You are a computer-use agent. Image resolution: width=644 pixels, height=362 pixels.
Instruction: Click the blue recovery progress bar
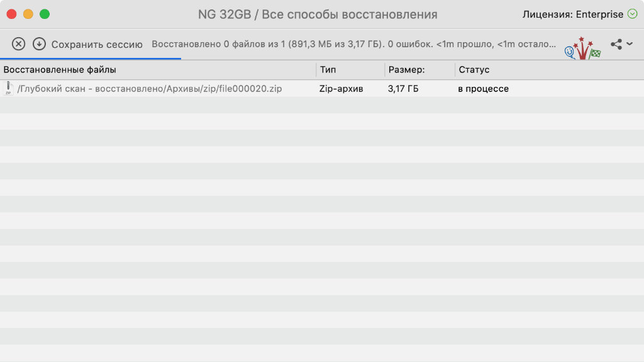coord(91,59)
